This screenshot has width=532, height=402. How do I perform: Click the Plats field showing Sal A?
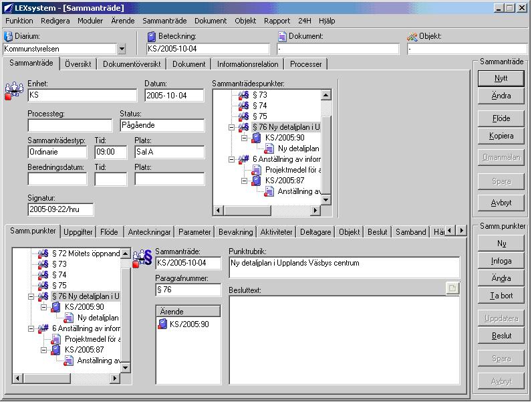point(169,152)
